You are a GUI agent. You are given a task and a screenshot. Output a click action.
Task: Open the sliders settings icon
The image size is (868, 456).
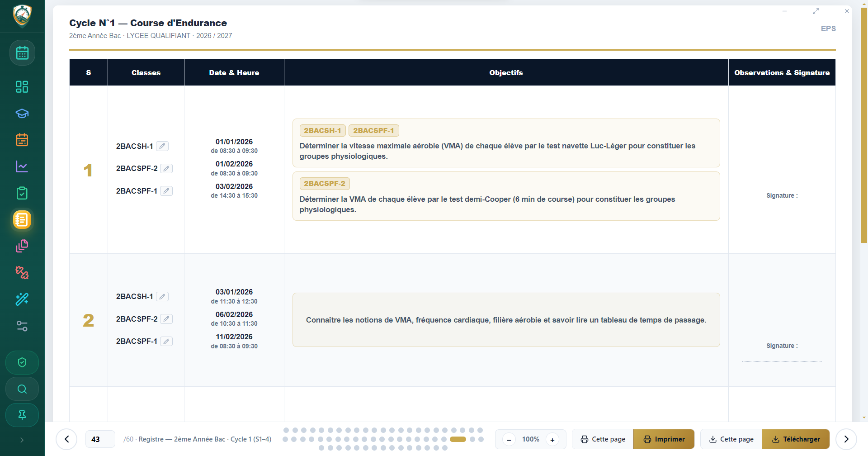tap(22, 326)
